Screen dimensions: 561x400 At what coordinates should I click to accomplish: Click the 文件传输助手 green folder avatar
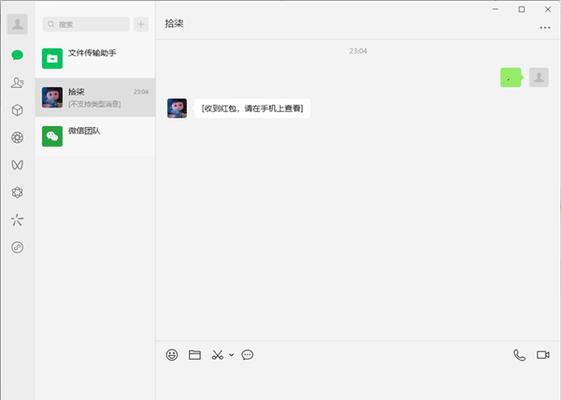[x=52, y=58]
